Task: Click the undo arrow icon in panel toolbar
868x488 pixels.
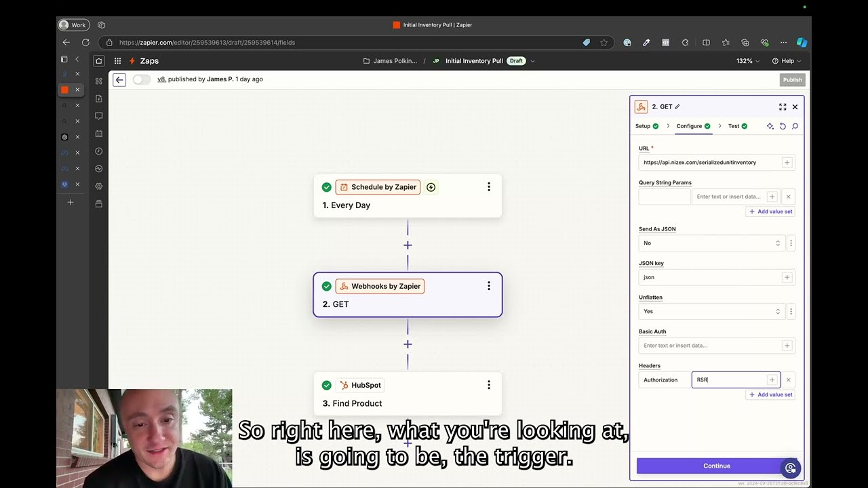Action: click(783, 126)
